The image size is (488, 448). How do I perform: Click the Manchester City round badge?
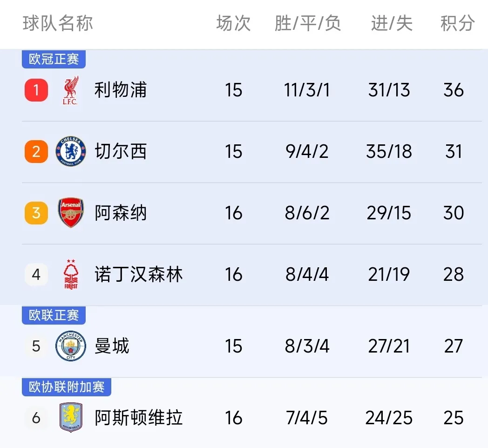click(71, 346)
